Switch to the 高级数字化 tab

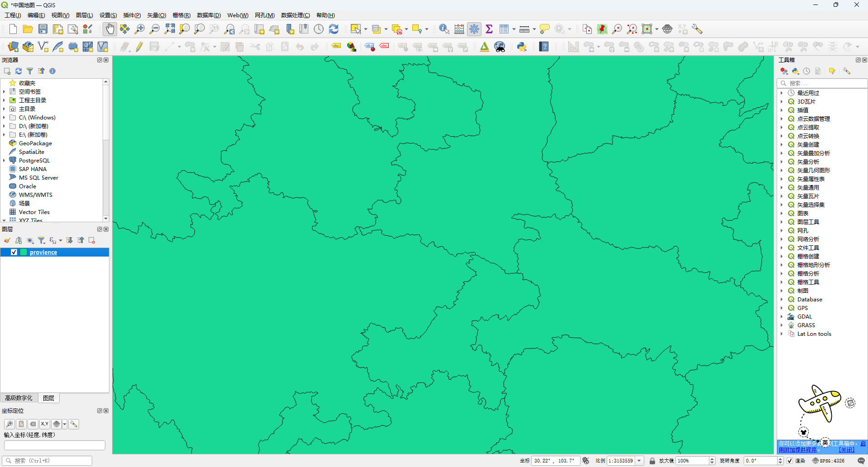tap(19, 398)
